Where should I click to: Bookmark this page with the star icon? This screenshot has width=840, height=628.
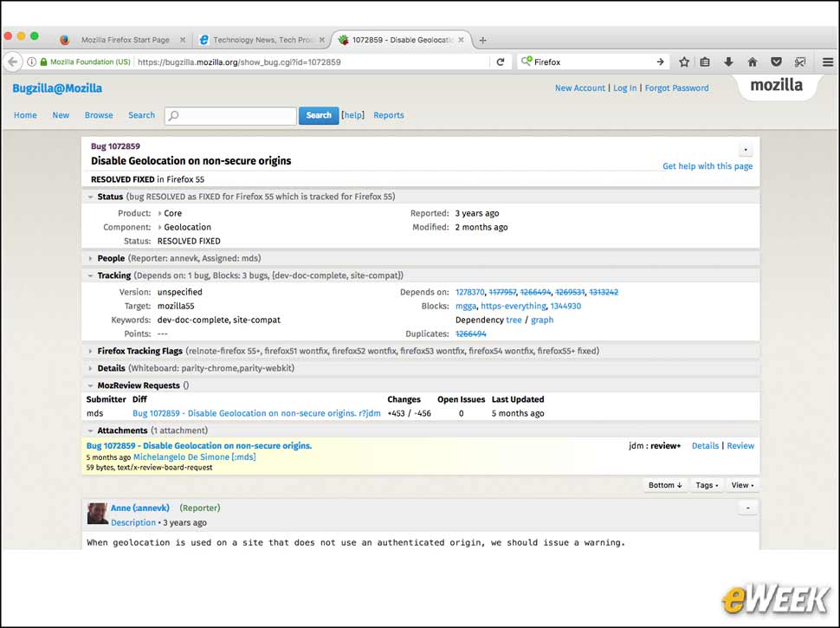683,62
